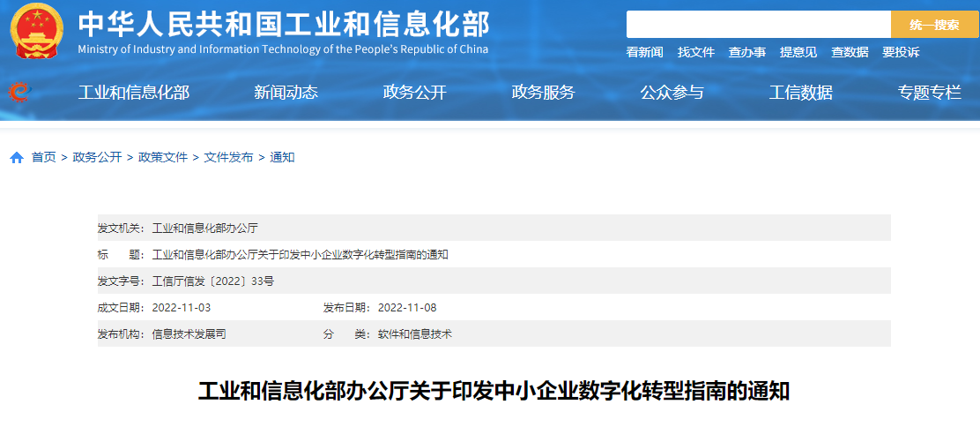Select 专题专栏 in navigation bar
The width and height of the screenshot is (980, 427).
click(x=929, y=92)
